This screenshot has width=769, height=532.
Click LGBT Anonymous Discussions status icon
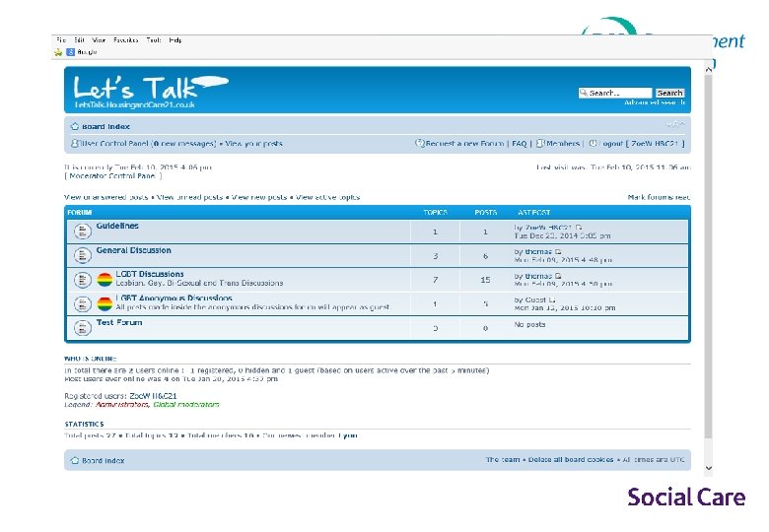point(83,303)
